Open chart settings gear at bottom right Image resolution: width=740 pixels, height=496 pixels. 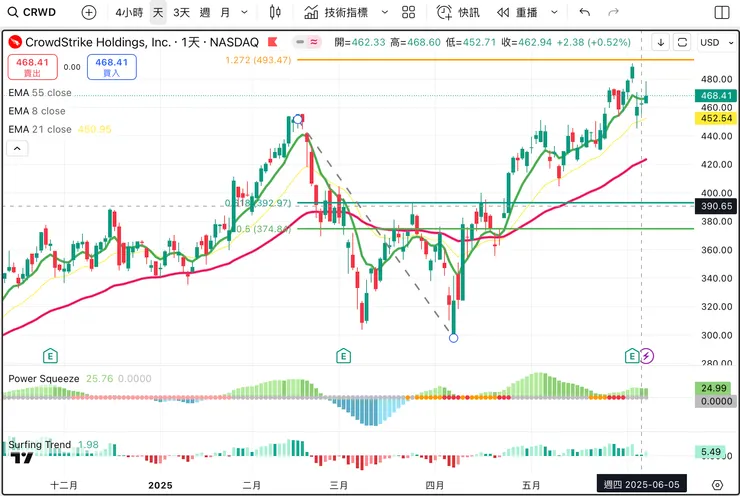click(717, 485)
